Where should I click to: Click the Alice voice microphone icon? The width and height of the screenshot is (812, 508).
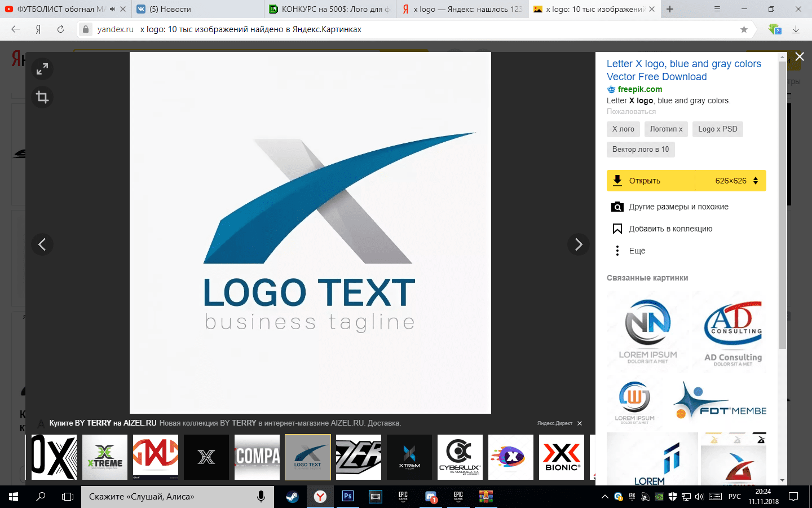pyautogui.click(x=261, y=497)
